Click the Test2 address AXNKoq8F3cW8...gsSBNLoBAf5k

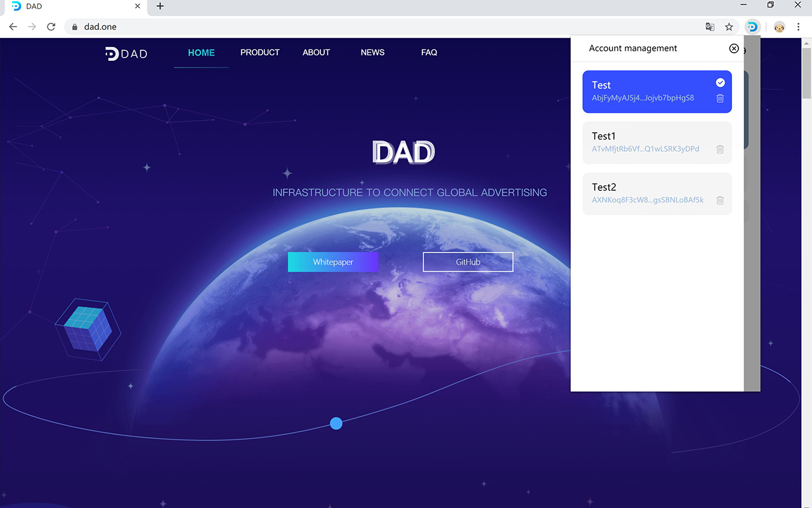click(x=648, y=200)
